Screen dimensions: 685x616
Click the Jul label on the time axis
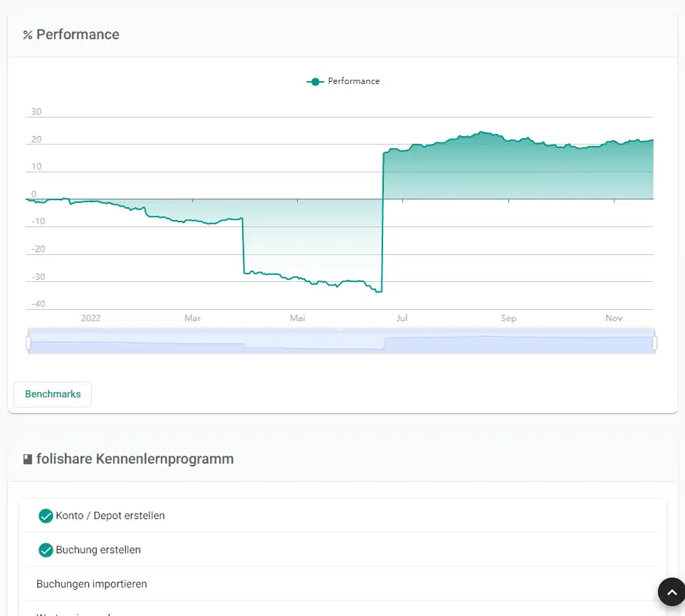pyautogui.click(x=402, y=318)
